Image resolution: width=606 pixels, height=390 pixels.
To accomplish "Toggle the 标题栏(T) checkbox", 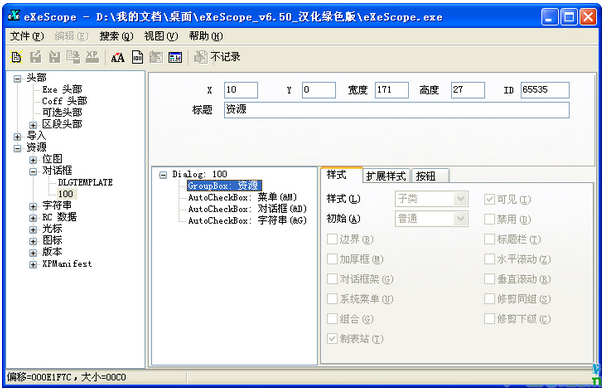I will pyautogui.click(x=489, y=239).
